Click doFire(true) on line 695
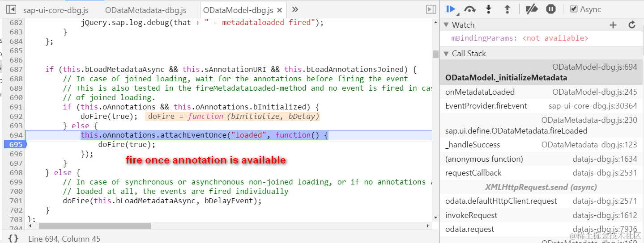644x243 pixels. [127, 144]
